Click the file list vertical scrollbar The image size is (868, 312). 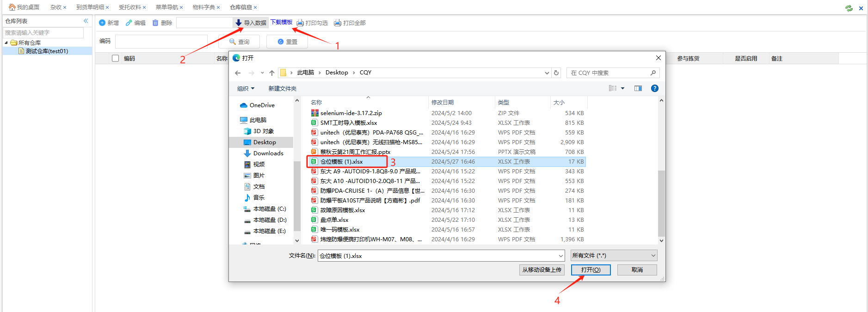pos(661,203)
